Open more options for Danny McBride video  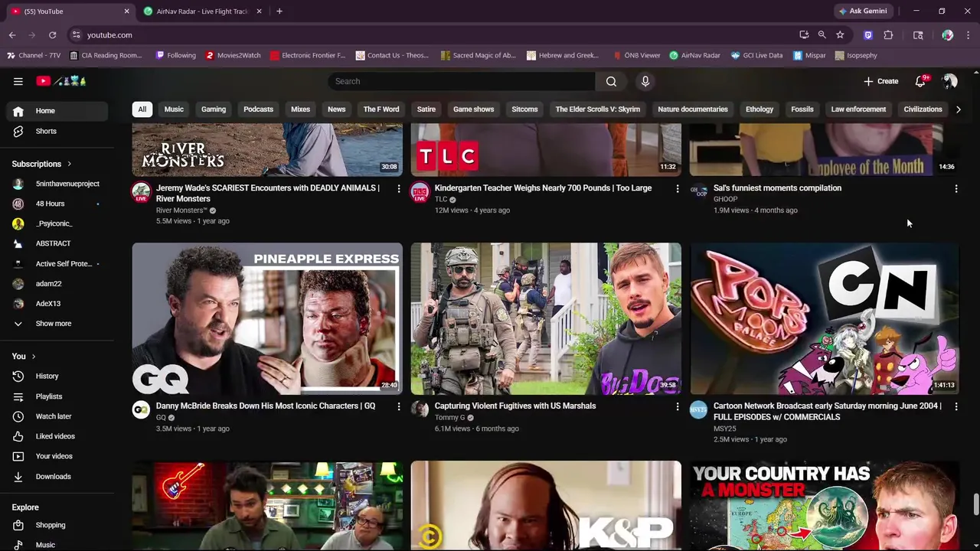(398, 406)
